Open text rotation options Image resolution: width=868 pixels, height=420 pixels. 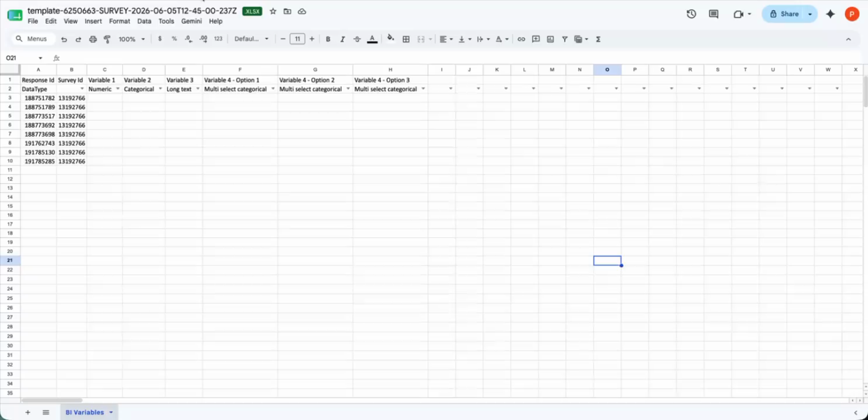502,39
